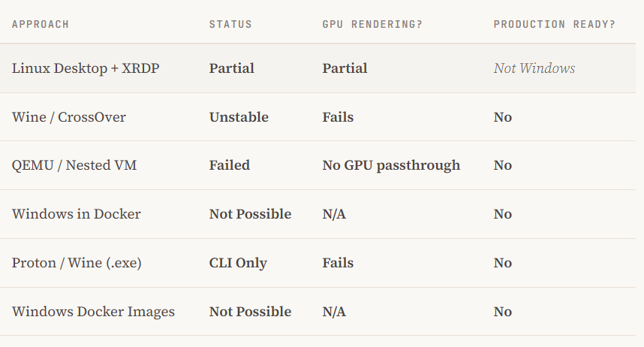Select the QEMU / Nested VM row label

pos(74,165)
